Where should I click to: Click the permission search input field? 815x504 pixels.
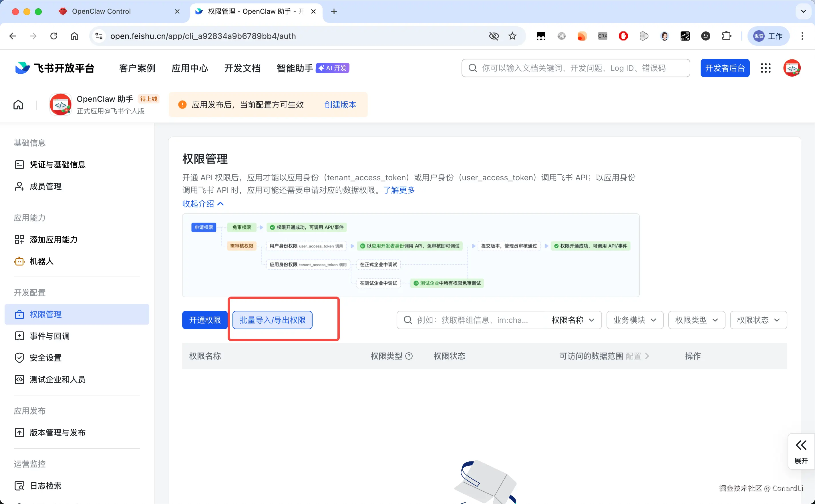click(x=472, y=320)
